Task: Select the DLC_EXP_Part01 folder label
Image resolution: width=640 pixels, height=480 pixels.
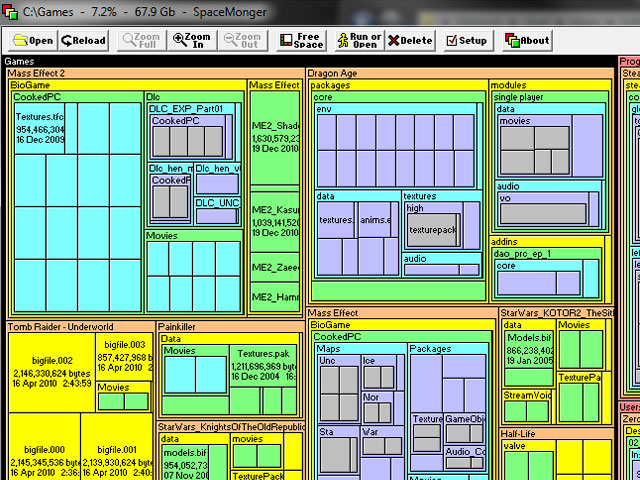Action: (186, 109)
